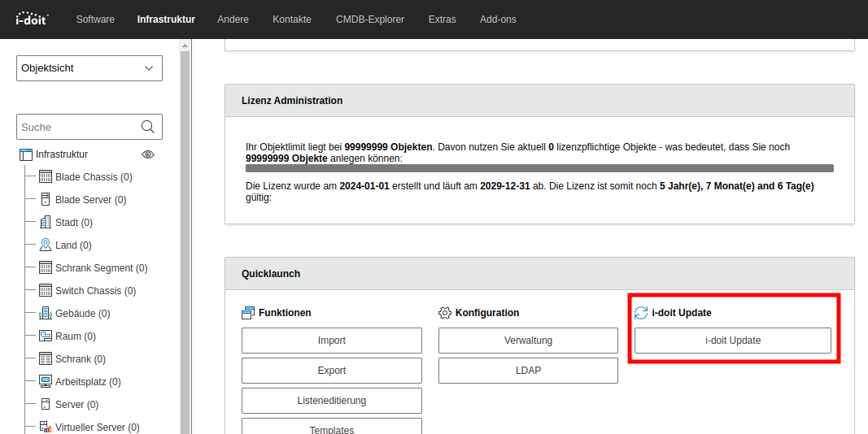Open the Add-ons menu
Image resolution: width=868 pixels, height=434 pixels.
(x=498, y=20)
